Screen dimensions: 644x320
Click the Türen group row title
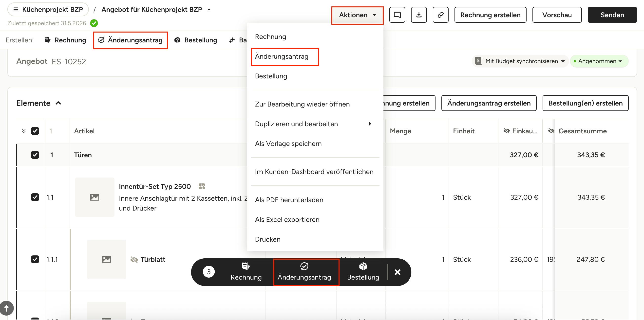(x=83, y=155)
